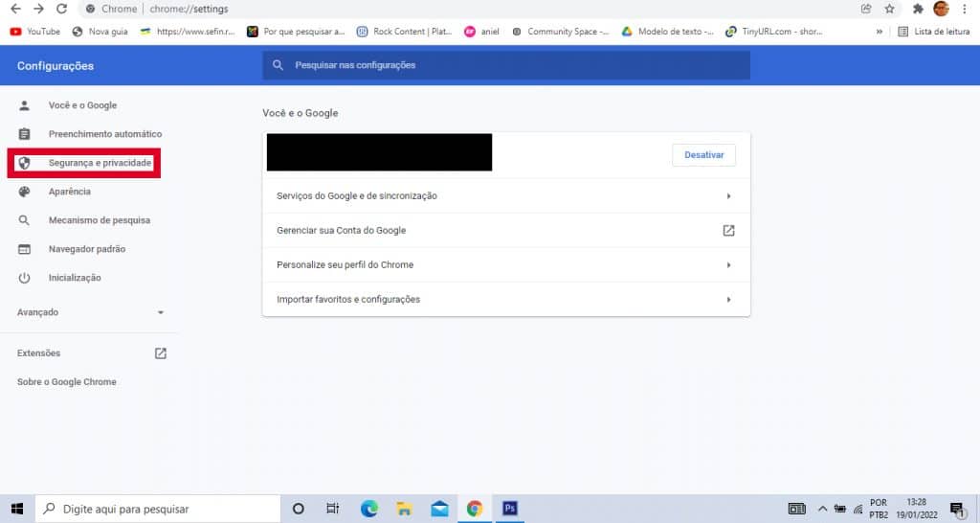Open the notification center icon

(957, 510)
